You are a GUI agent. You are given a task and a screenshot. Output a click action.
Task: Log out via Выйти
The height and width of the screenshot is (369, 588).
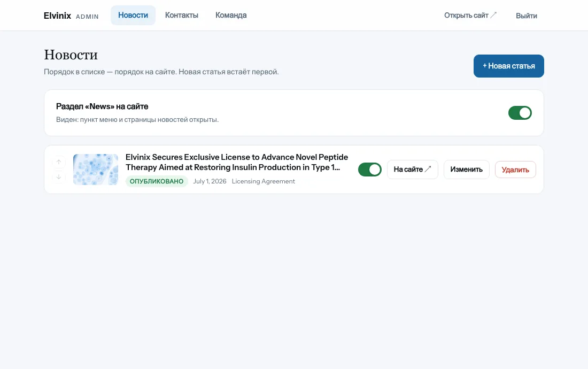[526, 16]
